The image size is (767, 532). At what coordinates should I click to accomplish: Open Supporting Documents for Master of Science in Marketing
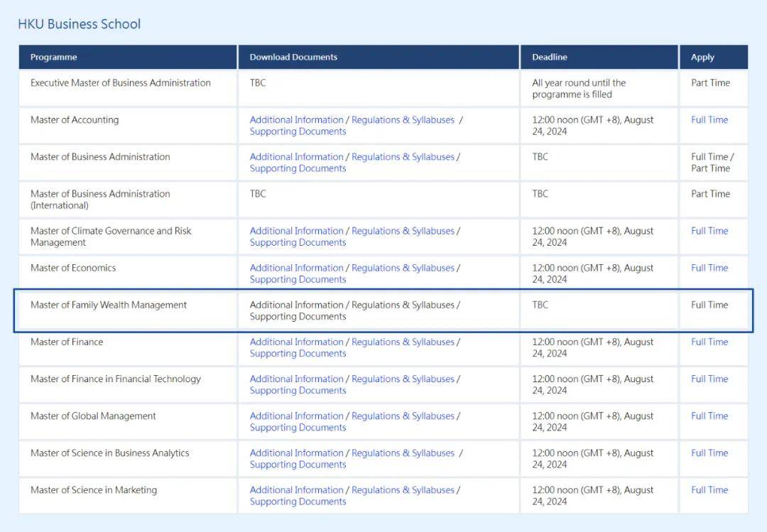298,501
